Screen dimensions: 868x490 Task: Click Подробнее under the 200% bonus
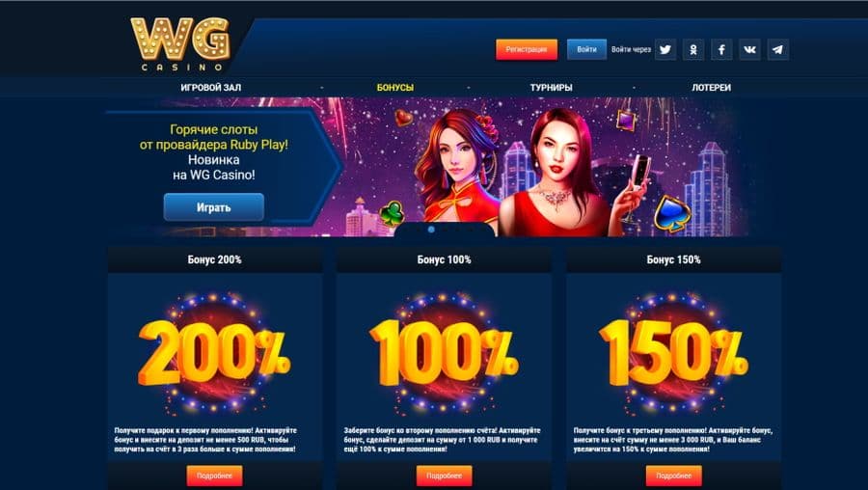pyautogui.click(x=215, y=476)
